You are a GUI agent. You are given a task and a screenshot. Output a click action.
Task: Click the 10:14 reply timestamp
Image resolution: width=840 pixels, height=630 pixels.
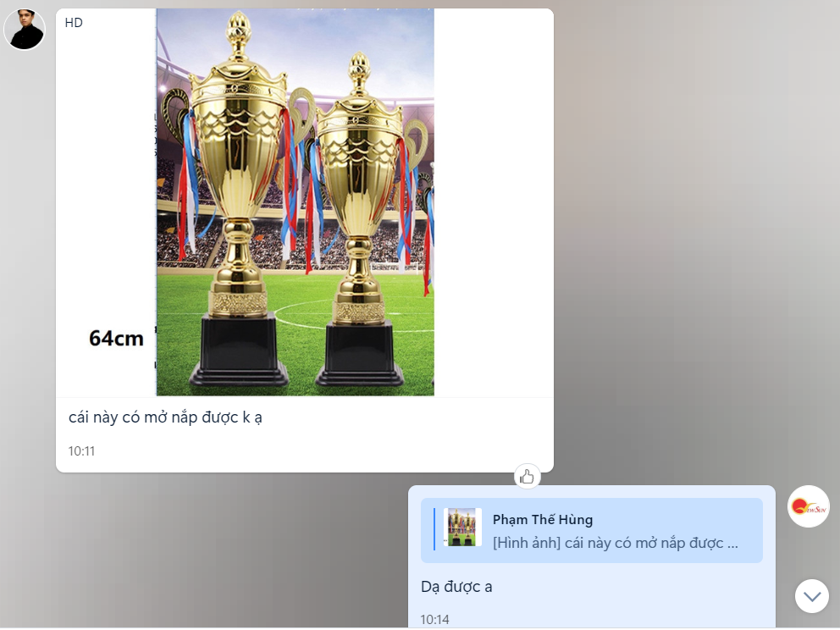pos(434,620)
